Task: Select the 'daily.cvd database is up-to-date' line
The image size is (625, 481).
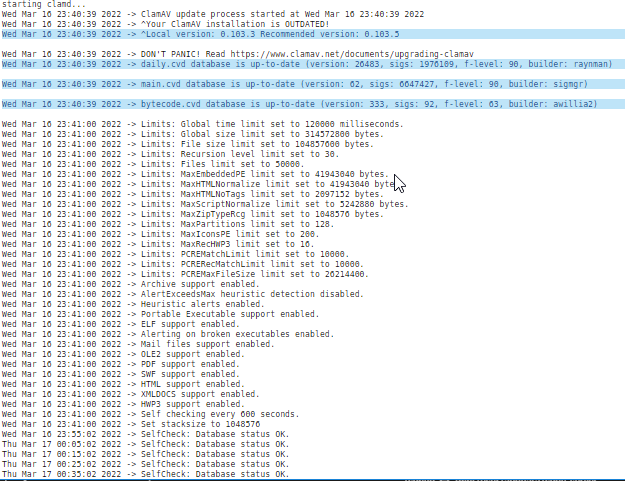Action: click(312, 64)
